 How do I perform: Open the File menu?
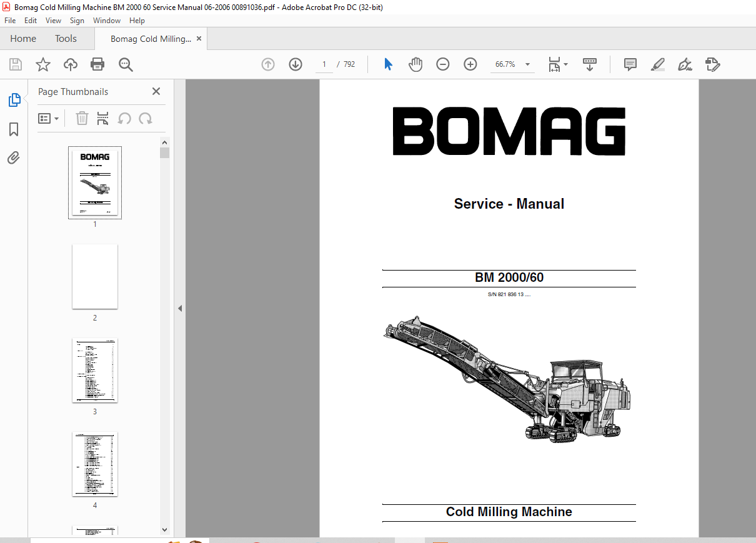click(x=10, y=21)
